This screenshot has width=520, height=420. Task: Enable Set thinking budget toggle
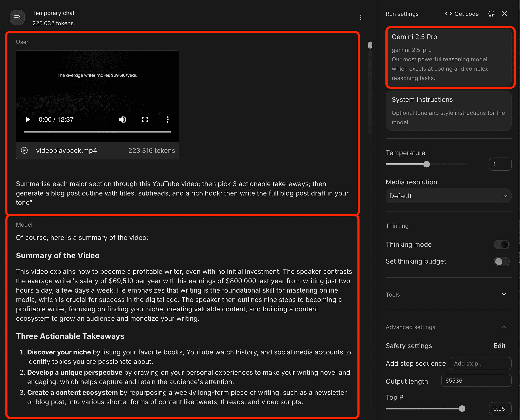click(x=501, y=262)
